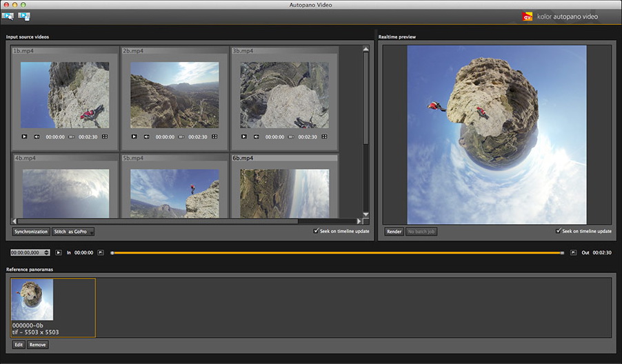
Task: Click the import videos icon in top toolbar
Action: 8,16
